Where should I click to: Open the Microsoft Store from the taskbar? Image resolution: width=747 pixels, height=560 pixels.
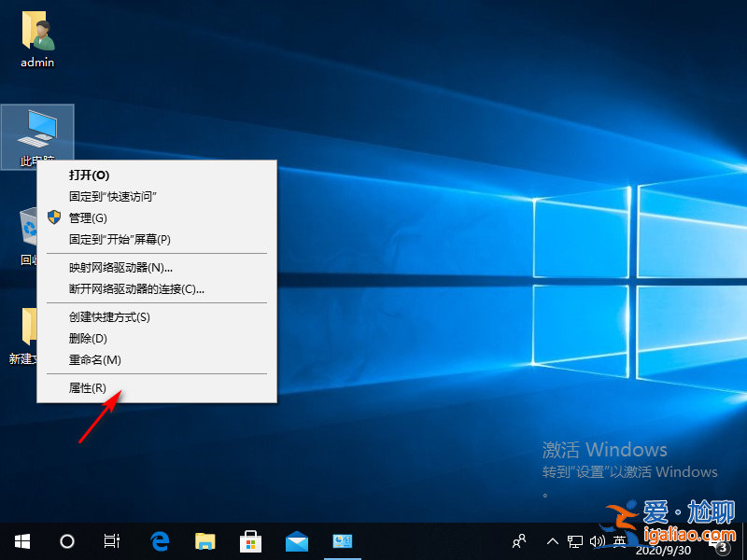click(x=250, y=540)
